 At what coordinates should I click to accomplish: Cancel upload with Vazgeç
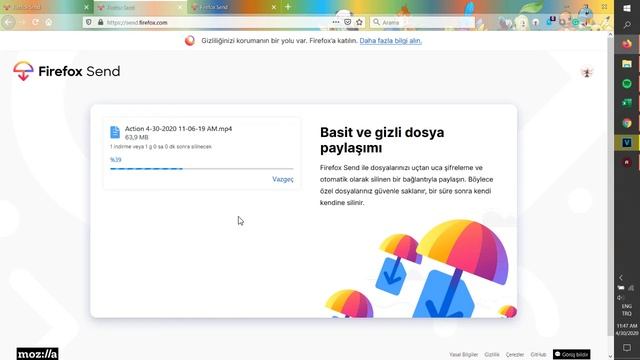(283, 179)
